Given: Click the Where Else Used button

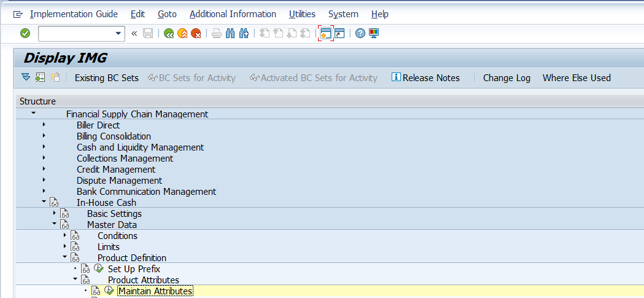Looking at the screenshot, I should coord(576,78).
